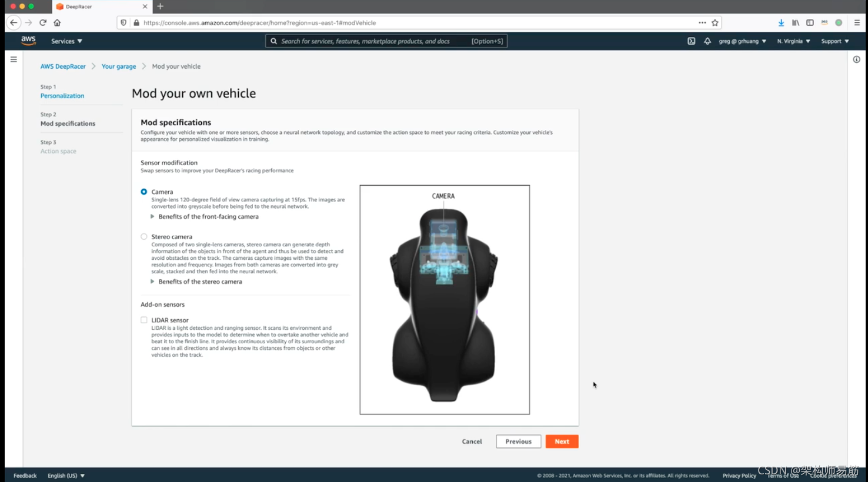Viewport: 868px width, 482px height.
Task: Select the Mod specifications step
Action: click(x=68, y=123)
